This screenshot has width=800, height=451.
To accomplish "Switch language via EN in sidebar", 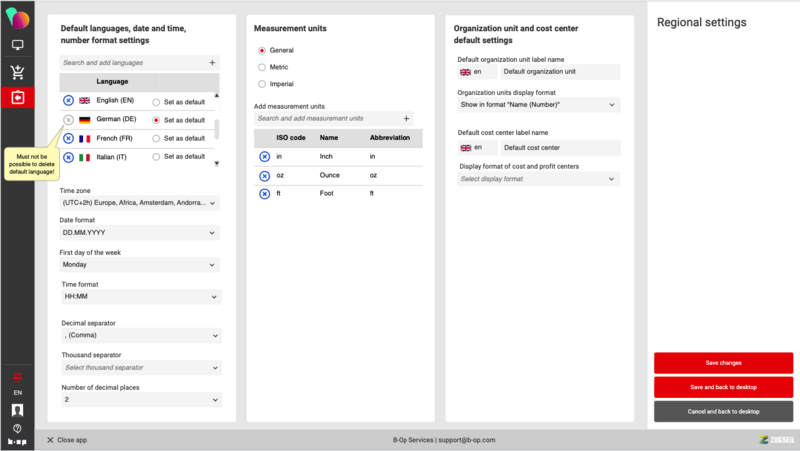I will coord(17,393).
